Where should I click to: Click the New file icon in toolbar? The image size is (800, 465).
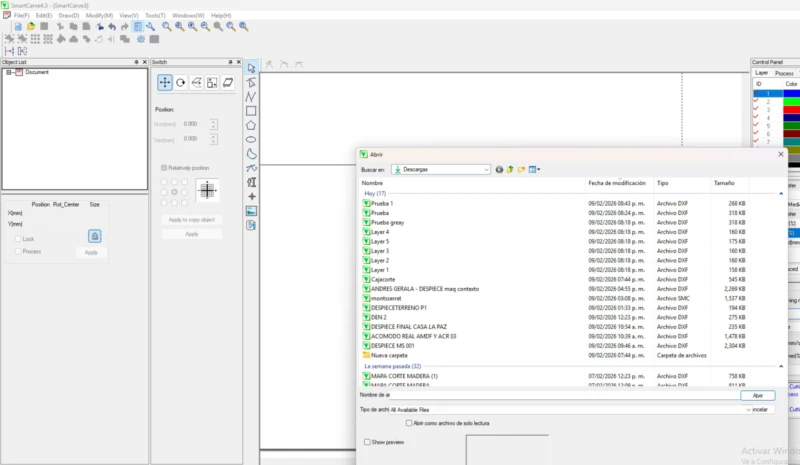(x=18, y=27)
